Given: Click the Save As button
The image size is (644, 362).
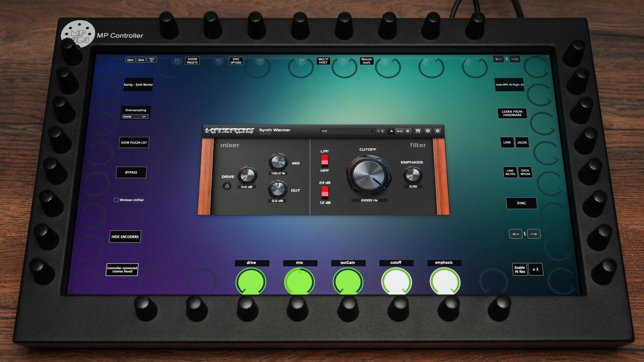Looking at the screenshot, I should (152, 60).
